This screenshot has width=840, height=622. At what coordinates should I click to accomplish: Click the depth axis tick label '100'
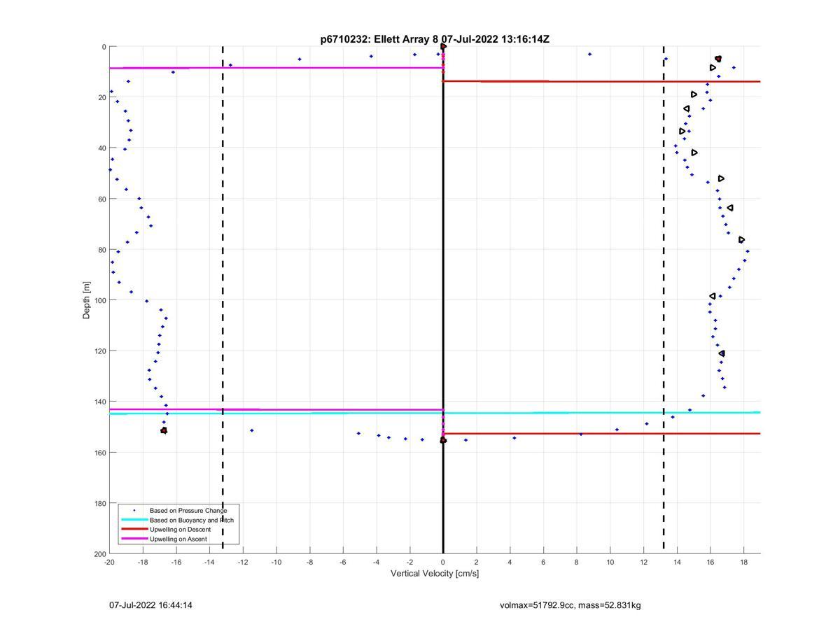[x=99, y=300]
